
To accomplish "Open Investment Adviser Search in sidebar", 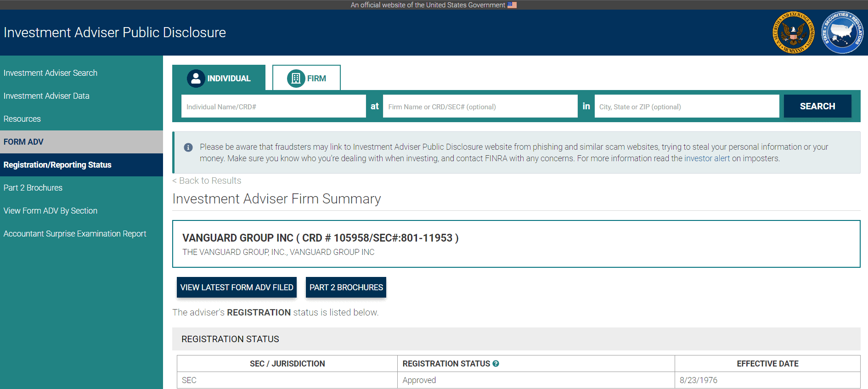I will point(51,73).
